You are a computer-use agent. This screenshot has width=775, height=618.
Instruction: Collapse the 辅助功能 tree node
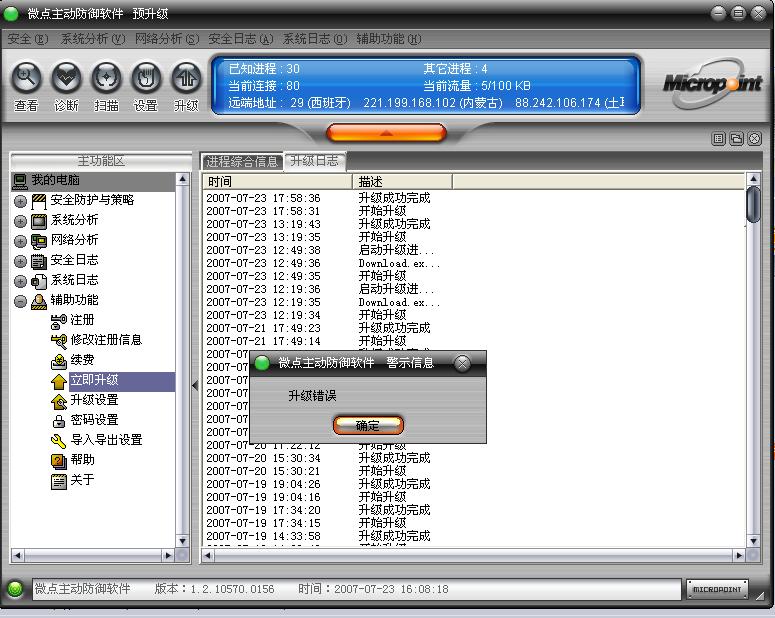click(x=20, y=301)
